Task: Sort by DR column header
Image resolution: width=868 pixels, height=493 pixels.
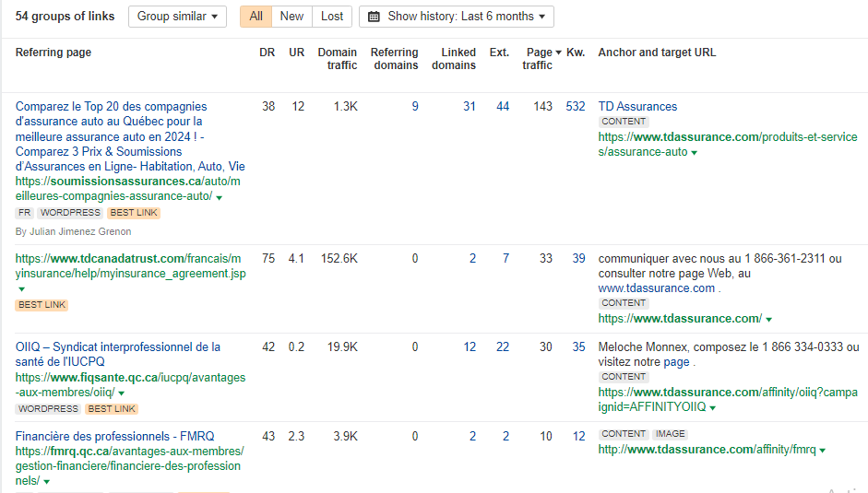Action: click(x=267, y=53)
